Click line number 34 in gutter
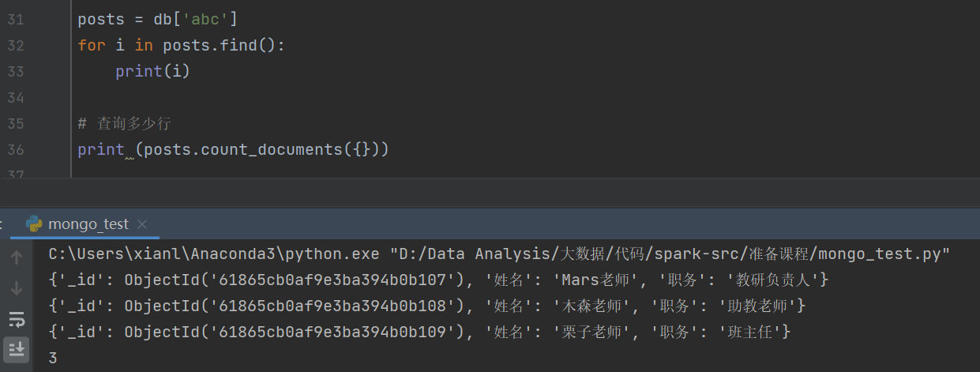The image size is (980, 372). [x=16, y=97]
